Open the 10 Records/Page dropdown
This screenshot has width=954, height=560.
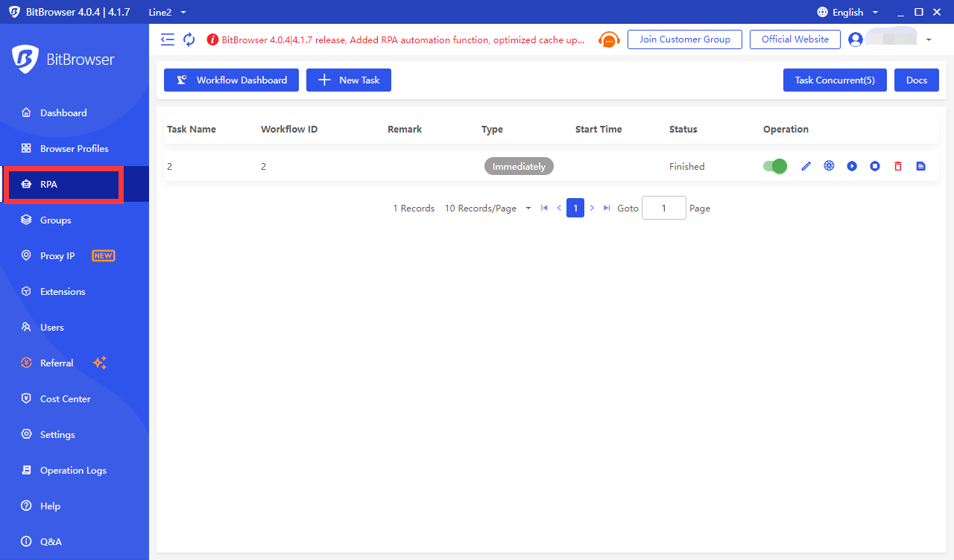coord(487,209)
